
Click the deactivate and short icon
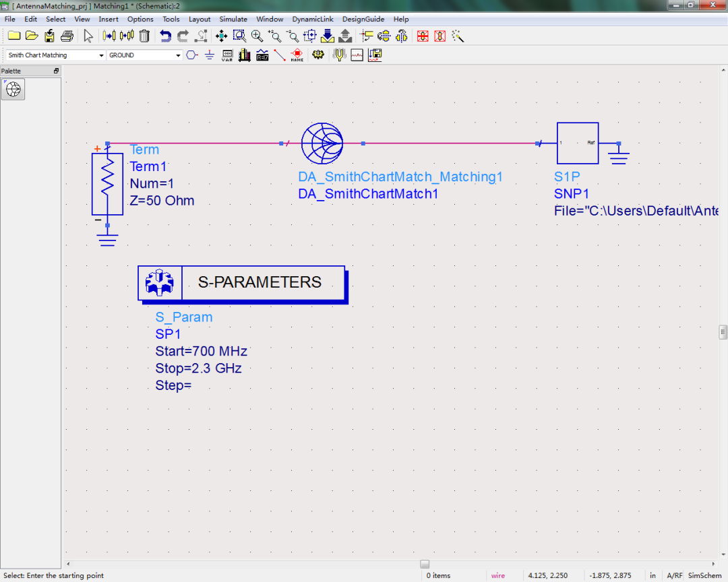tap(440, 36)
